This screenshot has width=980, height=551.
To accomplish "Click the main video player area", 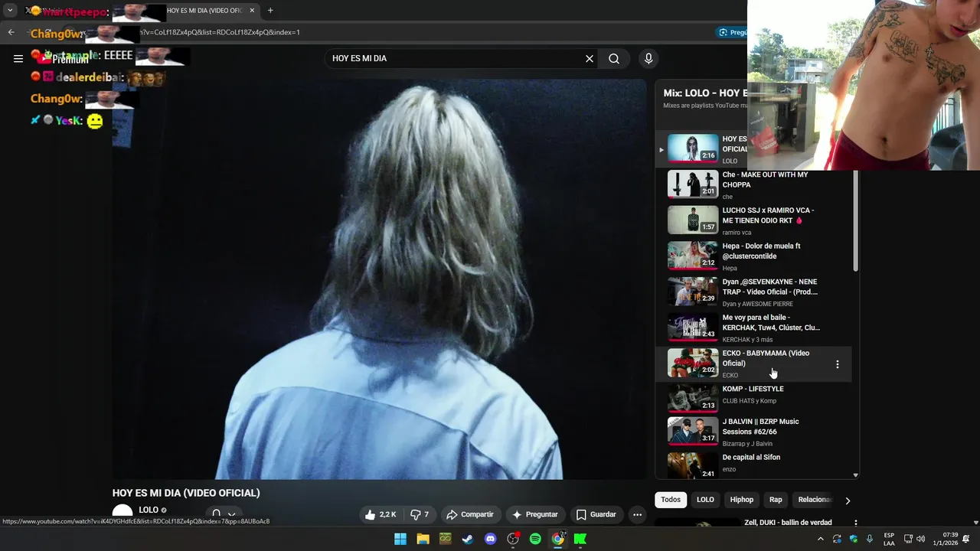I will 379,279.
